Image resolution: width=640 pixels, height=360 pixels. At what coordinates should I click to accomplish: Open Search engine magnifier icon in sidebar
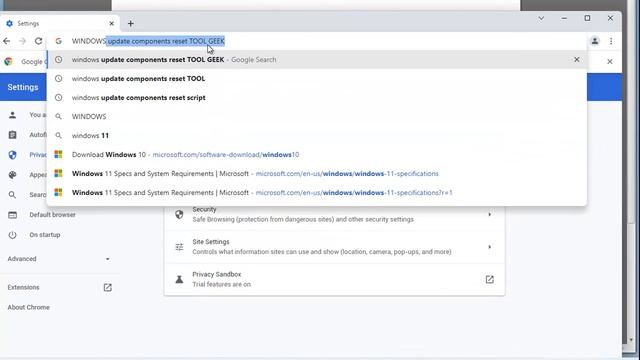click(12, 195)
